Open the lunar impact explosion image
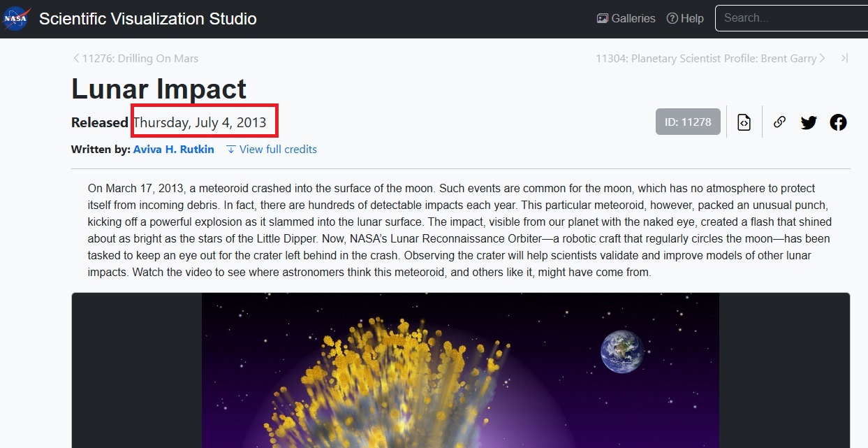 click(x=460, y=370)
